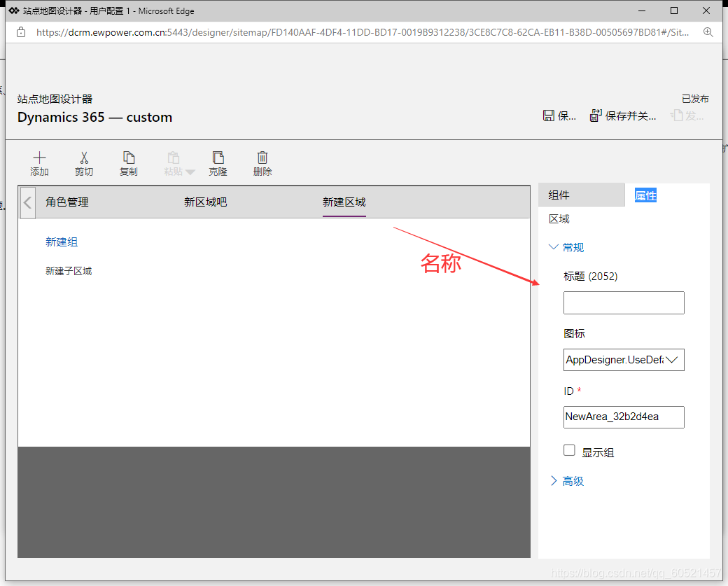The height and width of the screenshot is (586, 728).
Task: Click the Clone (克隆) icon
Action: click(218, 158)
